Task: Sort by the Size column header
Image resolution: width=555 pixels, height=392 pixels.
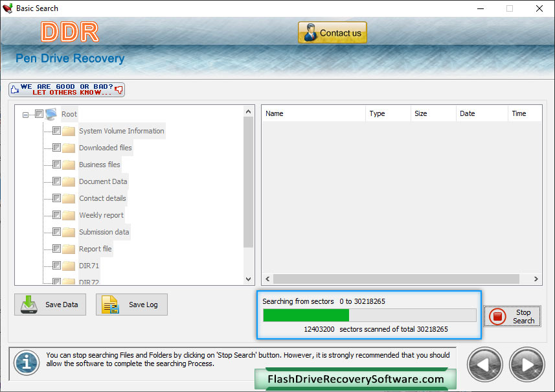Action: click(x=433, y=113)
